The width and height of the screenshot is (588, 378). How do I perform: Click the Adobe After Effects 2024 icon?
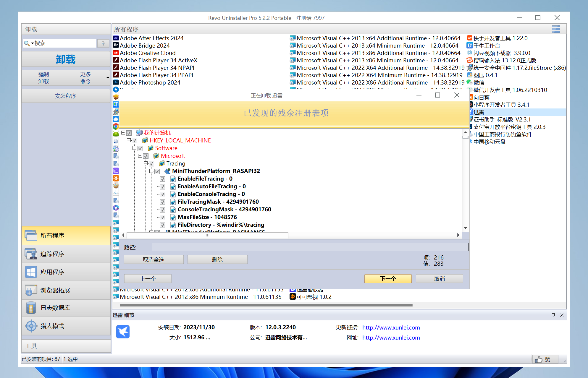(x=116, y=38)
